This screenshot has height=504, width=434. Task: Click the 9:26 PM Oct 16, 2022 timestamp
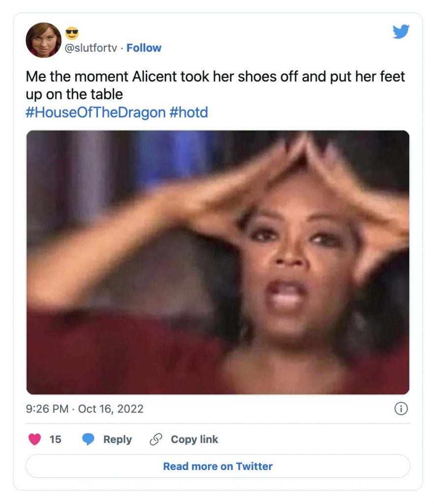pos(85,409)
